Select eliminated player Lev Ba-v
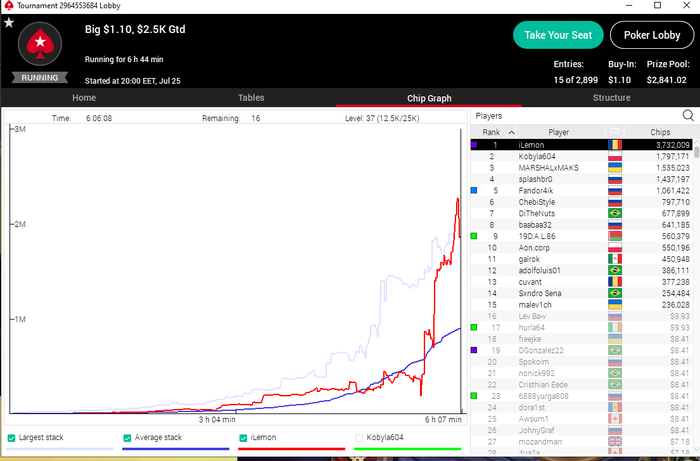The image size is (700, 461). tap(582, 316)
